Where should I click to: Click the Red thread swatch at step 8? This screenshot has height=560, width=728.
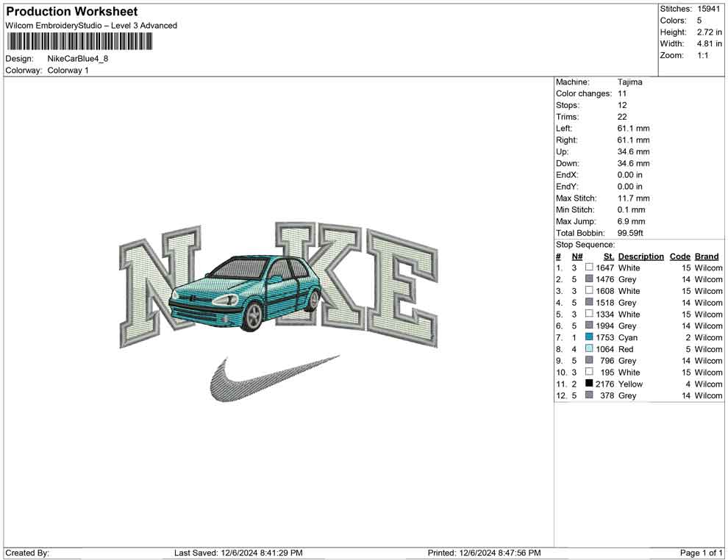588,349
